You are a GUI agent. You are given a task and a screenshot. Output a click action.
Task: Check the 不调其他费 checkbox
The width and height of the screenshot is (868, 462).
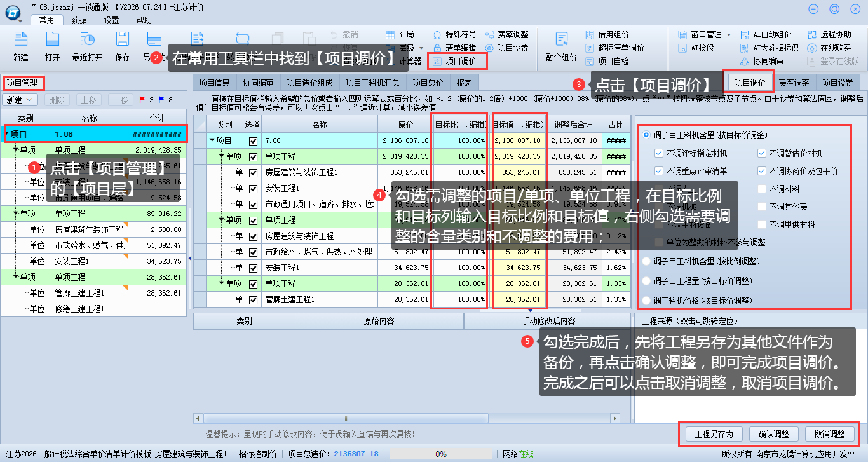(762, 207)
